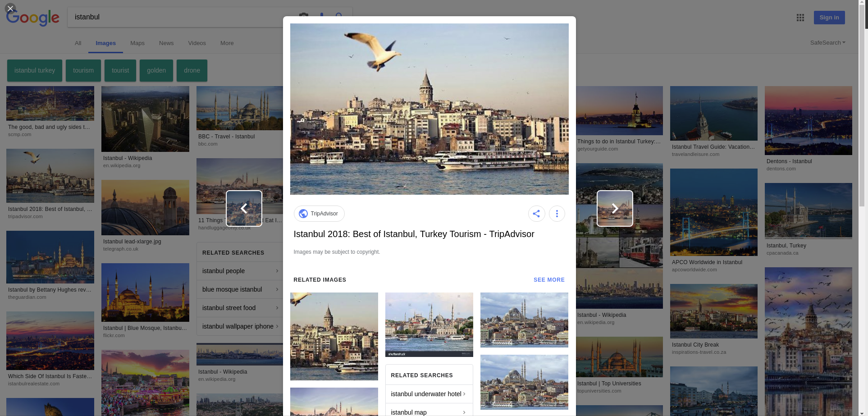Open more options three-dot menu

click(557, 214)
